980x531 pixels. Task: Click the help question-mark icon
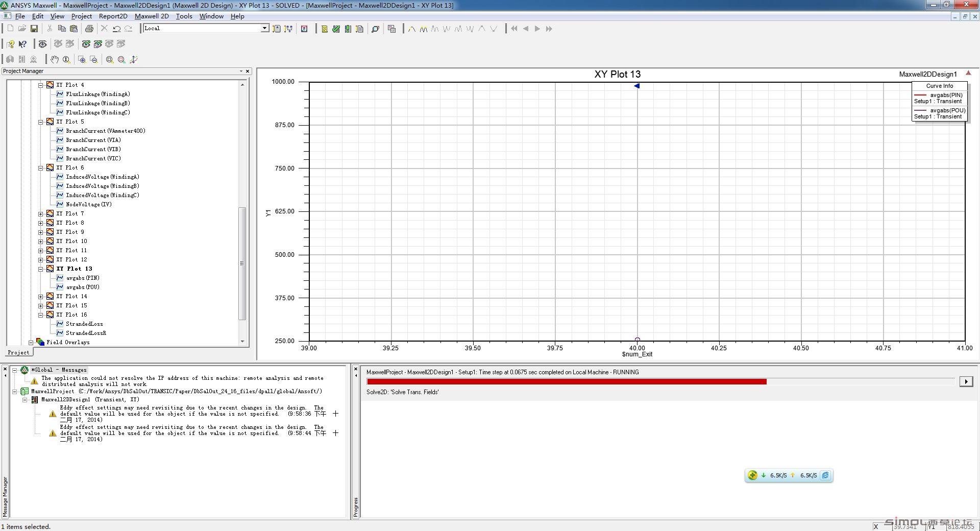tap(10, 44)
